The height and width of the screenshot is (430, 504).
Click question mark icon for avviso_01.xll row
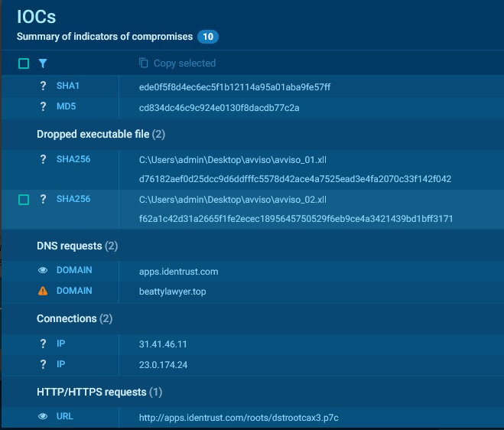43,159
